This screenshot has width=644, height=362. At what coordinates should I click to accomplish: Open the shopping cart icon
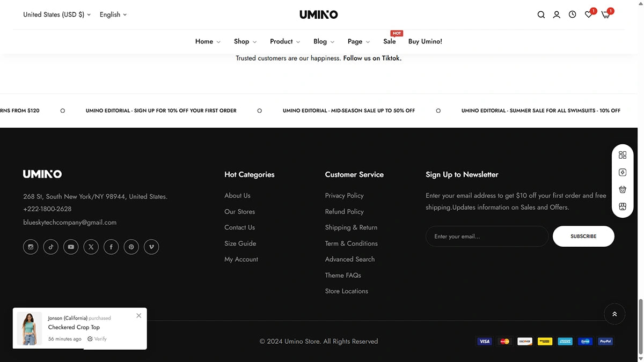(605, 15)
